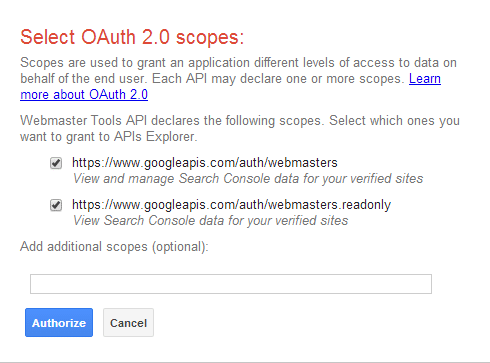Click the blue Authorize button

tap(59, 322)
